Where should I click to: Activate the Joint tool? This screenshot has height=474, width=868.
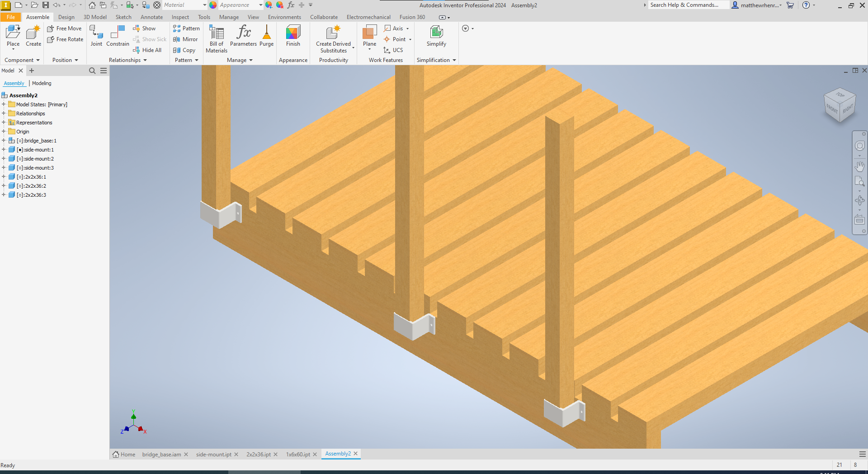pyautogui.click(x=96, y=36)
